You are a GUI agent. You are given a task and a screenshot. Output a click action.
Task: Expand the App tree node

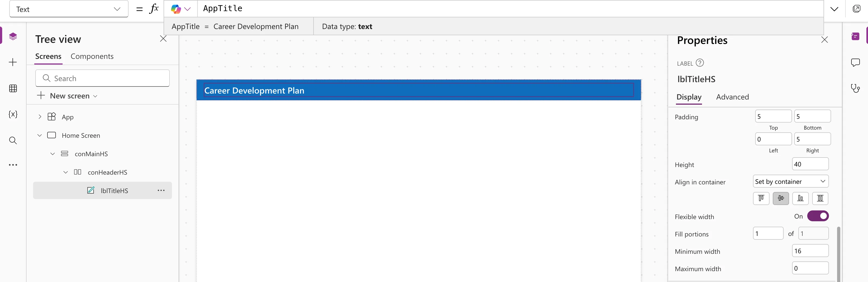click(40, 117)
